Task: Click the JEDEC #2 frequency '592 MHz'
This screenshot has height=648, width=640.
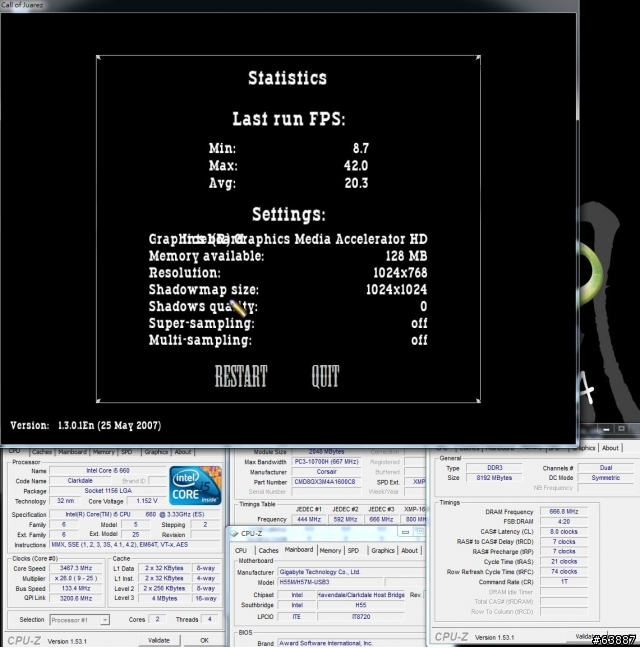Action: (345, 519)
